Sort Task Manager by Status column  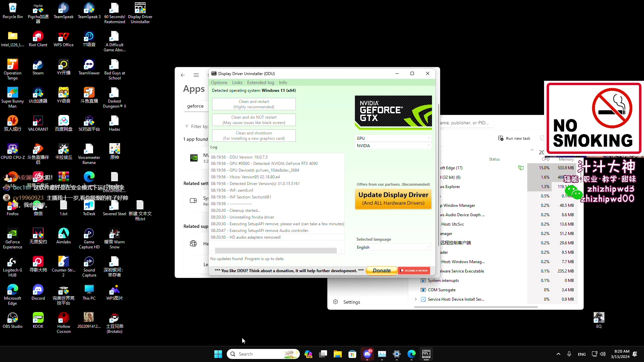494,159
